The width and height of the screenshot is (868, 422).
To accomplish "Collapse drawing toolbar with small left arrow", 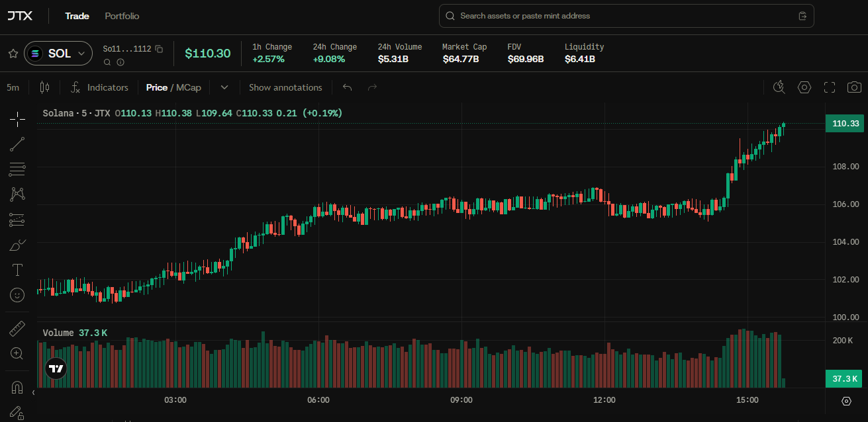I will click(33, 393).
